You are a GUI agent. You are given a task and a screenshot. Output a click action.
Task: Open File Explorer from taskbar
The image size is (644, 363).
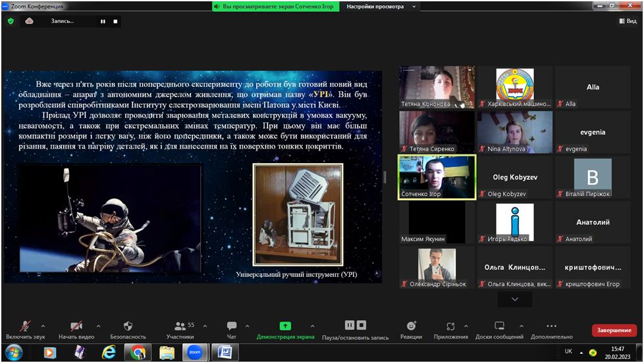pyautogui.click(x=167, y=352)
